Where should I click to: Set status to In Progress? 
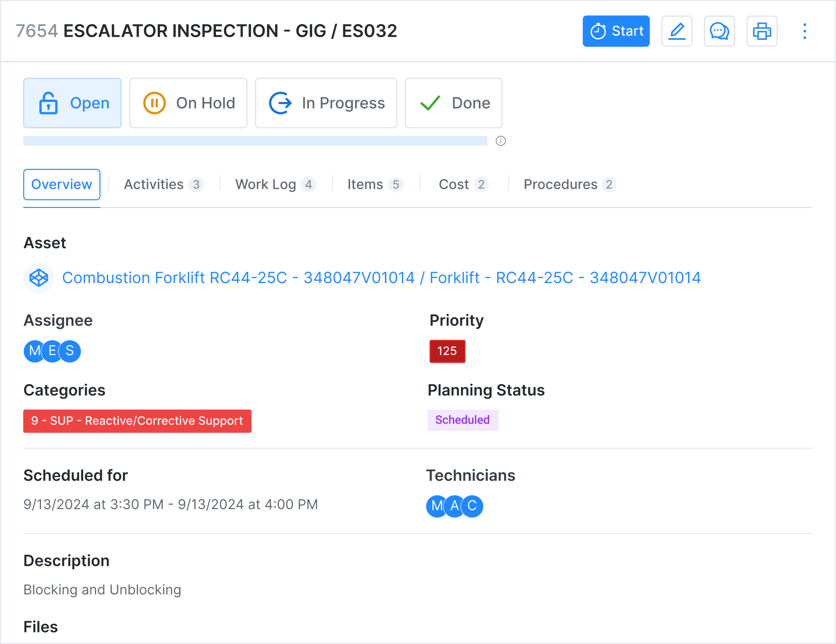coord(326,103)
